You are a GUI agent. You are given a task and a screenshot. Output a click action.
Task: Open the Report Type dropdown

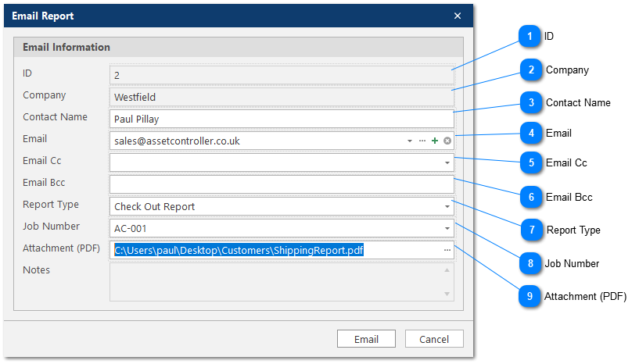(447, 206)
